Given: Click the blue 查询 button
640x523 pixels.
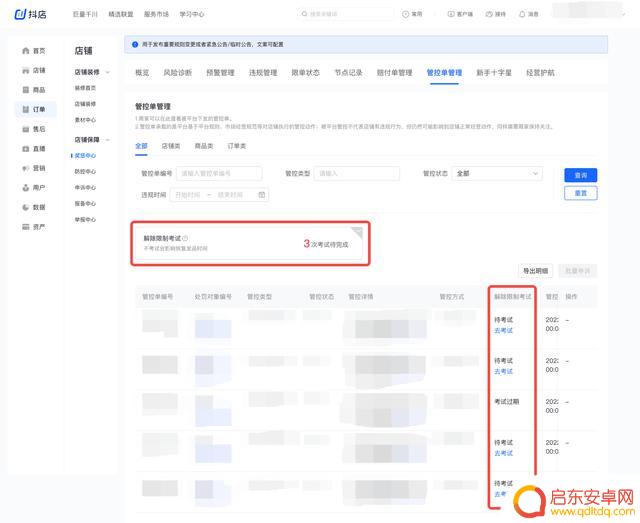Looking at the screenshot, I should coord(580,175).
